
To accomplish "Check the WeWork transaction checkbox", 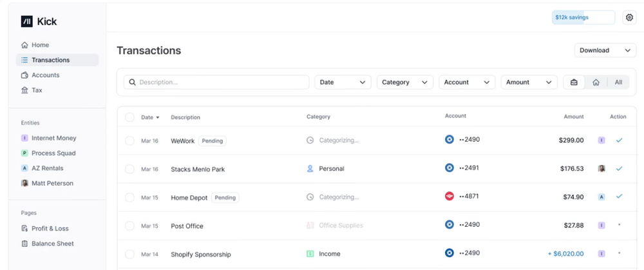I will [x=129, y=140].
